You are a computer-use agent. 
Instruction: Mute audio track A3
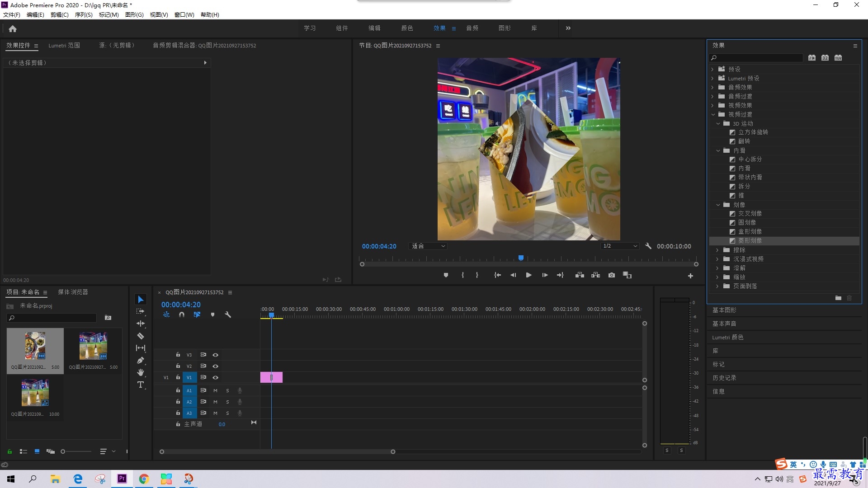[215, 413]
